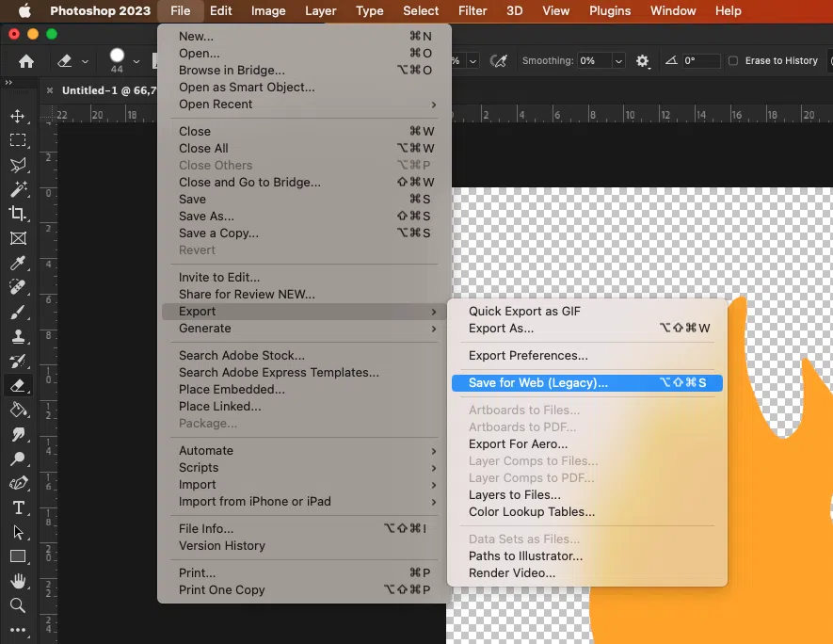The height and width of the screenshot is (644, 833).
Task: Open the Edit menu
Action: (220, 10)
